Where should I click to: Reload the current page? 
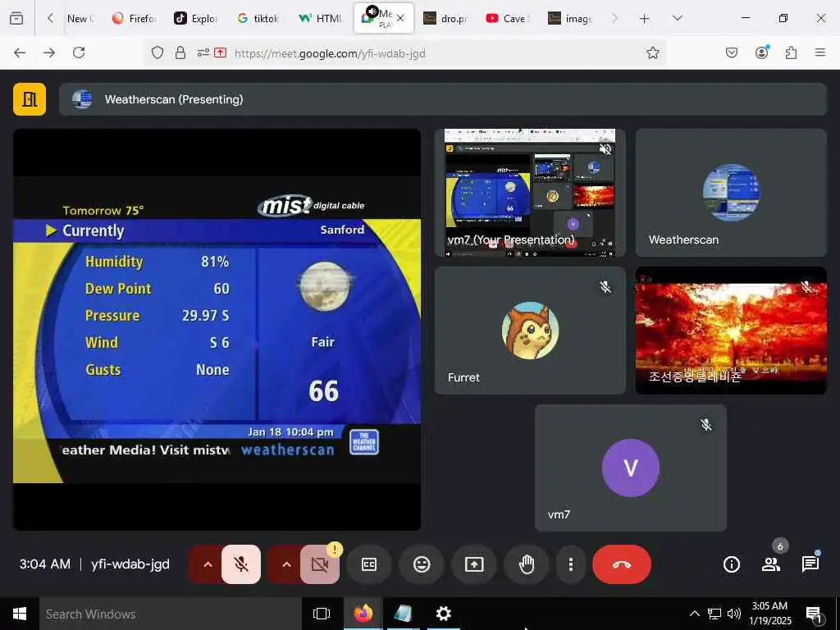(x=79, y=52)
